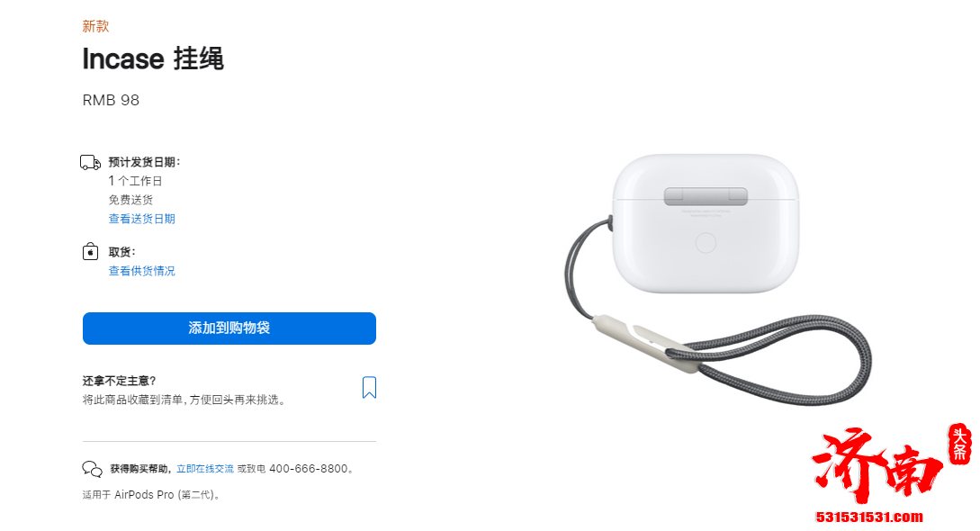The width and height of the screenshot is (980, 531).
Task: Click the 预计发货日期 heading
Action: click(x=144, y=162)
